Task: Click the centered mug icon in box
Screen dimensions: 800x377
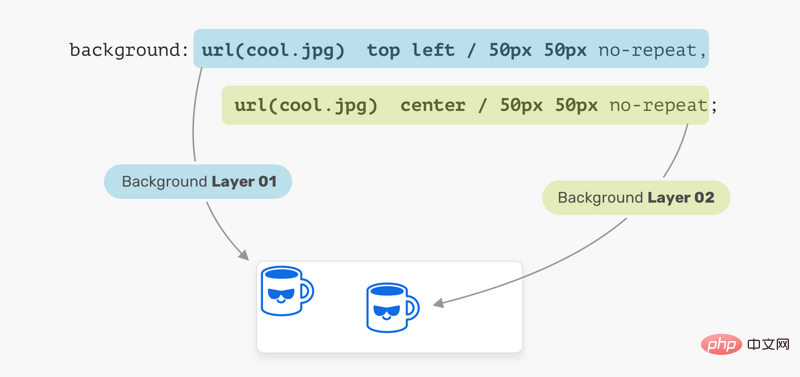Action: click(393, 308)
